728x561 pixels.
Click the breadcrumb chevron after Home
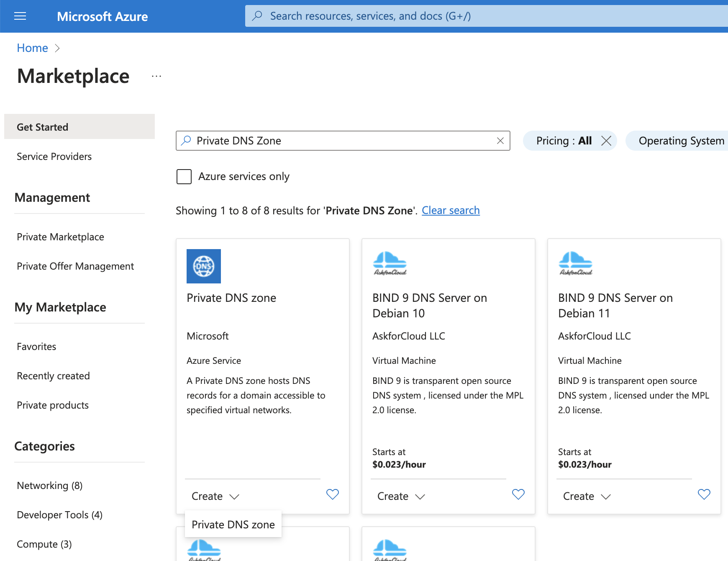coord(57,48)
